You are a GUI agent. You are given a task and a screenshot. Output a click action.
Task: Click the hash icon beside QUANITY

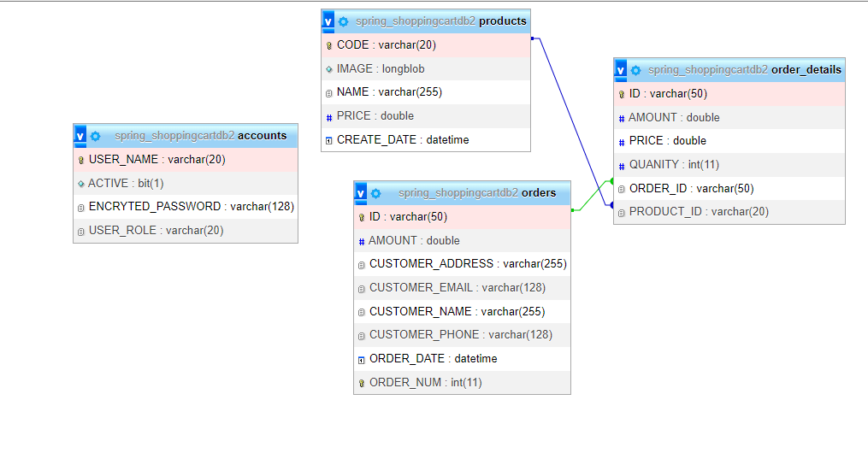point(621,165)
